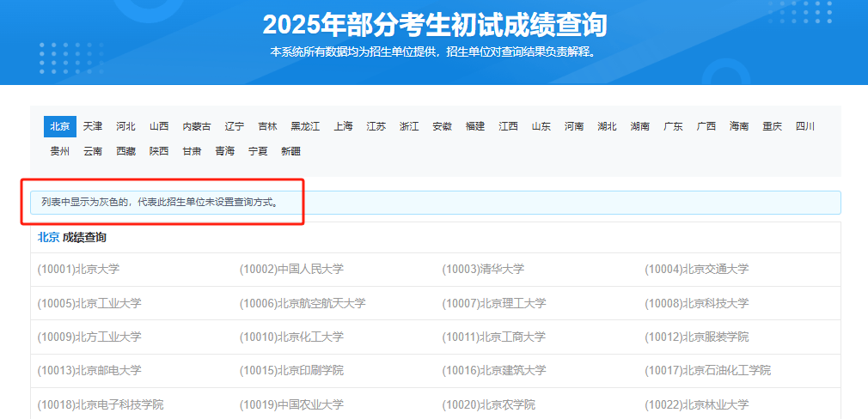Choose (10006)北京航空航天大学
This screenshot has width=868, height=419.
pyautogui.click(x=303, y=303)
